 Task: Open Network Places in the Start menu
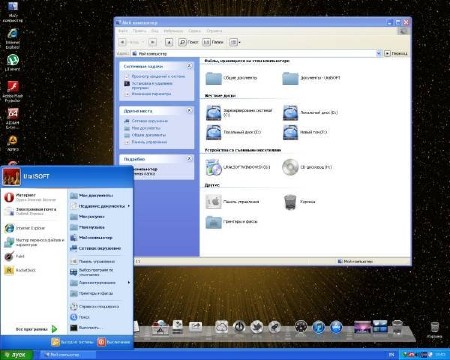pyautogui.click(x=95, y=248)
